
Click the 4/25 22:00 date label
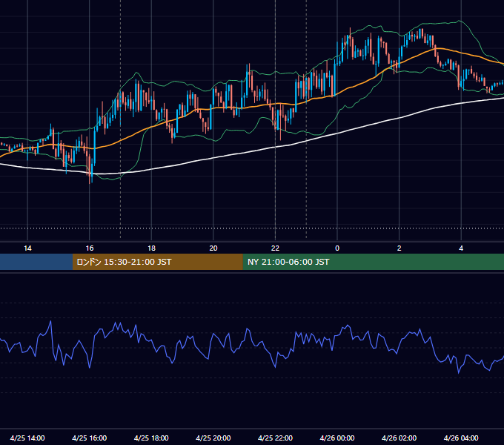pyautogui.click(x=275, y=438)
